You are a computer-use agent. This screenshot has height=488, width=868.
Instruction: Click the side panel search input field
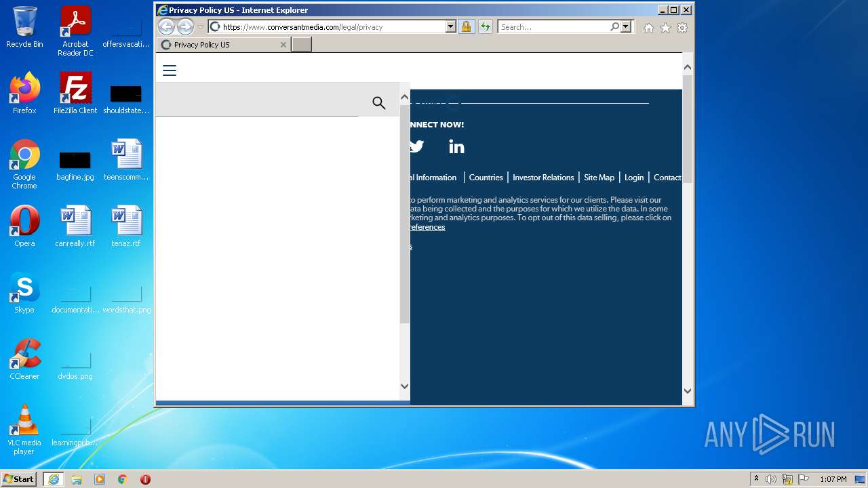[258, 102]
